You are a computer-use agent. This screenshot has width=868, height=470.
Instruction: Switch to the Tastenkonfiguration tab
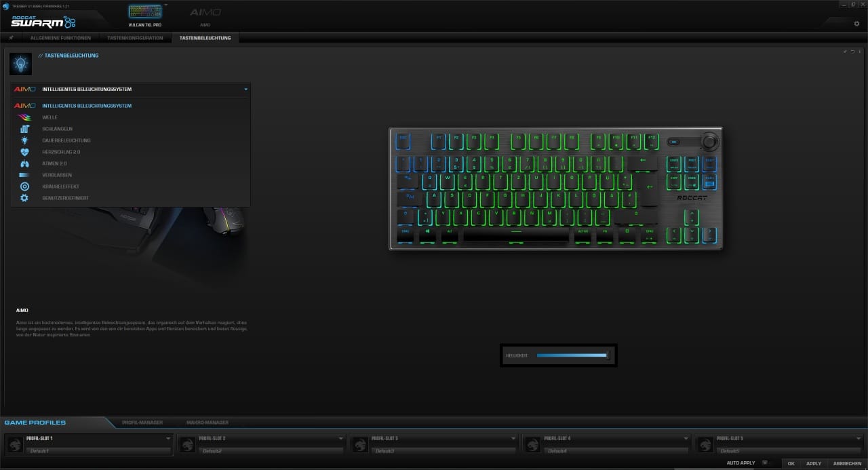(135, 38)
